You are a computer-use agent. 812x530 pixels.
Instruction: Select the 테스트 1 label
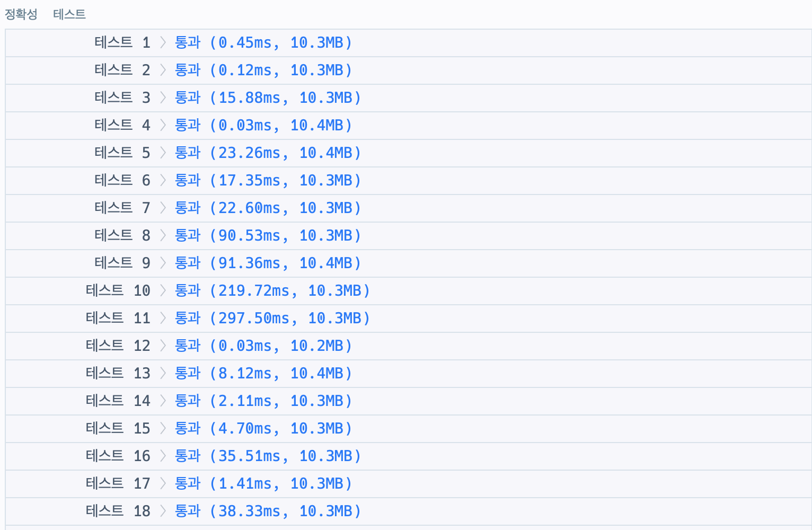[122, 42]
